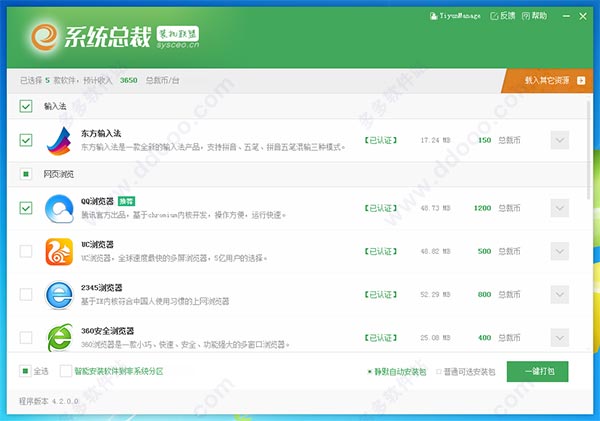Open the TiyunManage user account
600x421 pixels.
(x=455, y=16)
